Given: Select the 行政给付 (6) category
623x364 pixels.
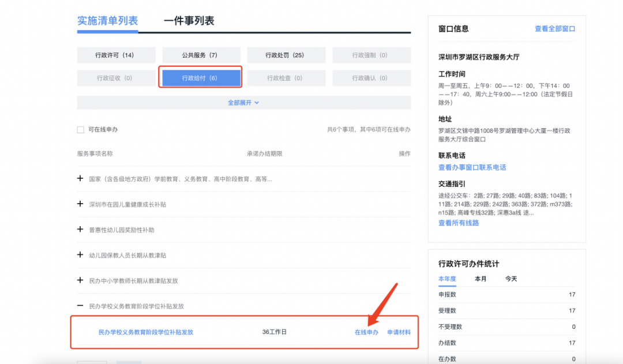Looking at the screenshot, I should coord(201,78).
